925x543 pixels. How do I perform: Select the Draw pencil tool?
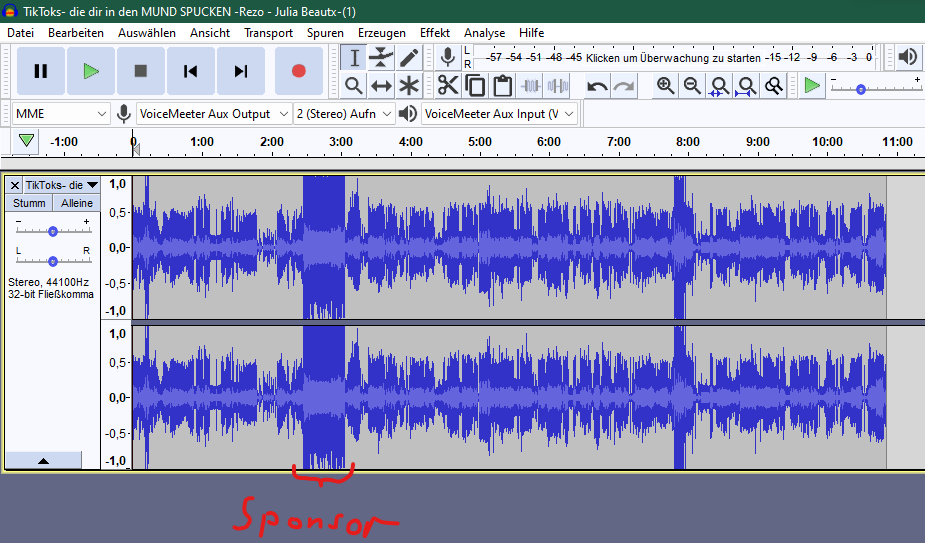coord(409,58)
